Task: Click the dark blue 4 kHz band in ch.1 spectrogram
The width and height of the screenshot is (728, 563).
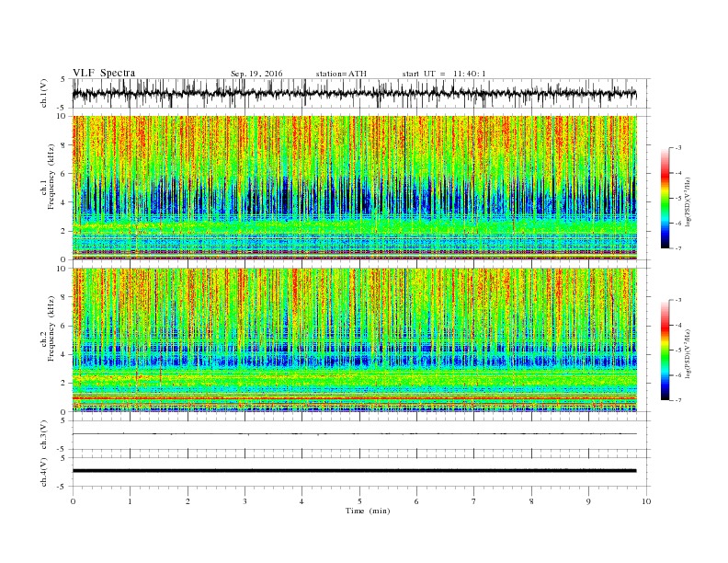Action: [x=354, y=200]
